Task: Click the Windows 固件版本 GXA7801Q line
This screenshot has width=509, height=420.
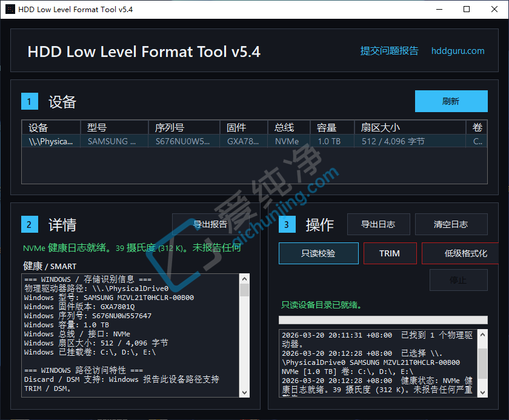Action: click(x=79, y=307)
